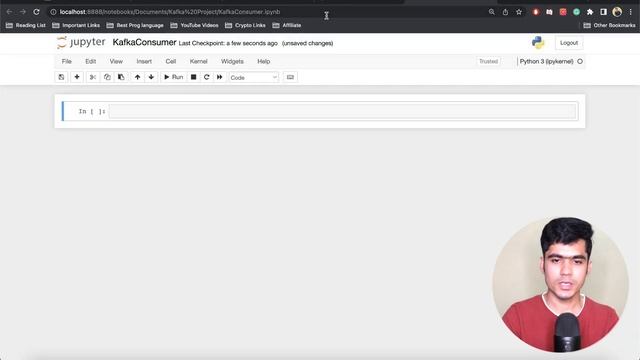Open the browser three-dot menu
The image size is (640, 360).
(631, 12)
